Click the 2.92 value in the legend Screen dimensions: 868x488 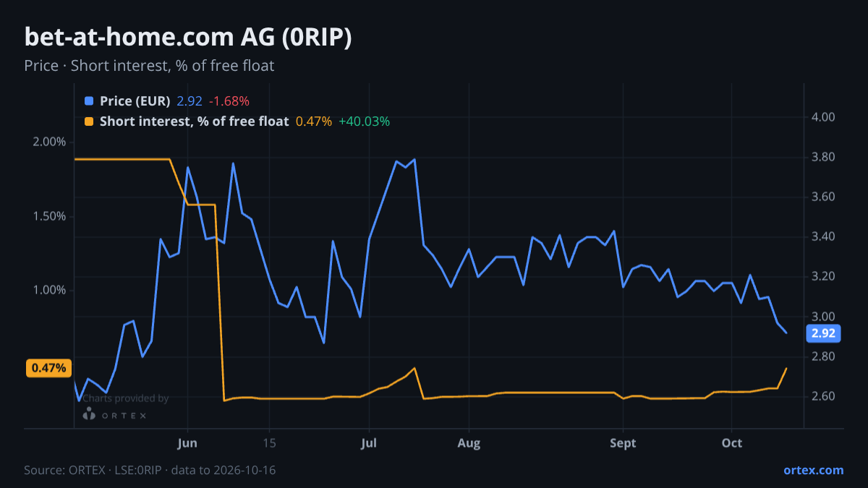(190, 101)
